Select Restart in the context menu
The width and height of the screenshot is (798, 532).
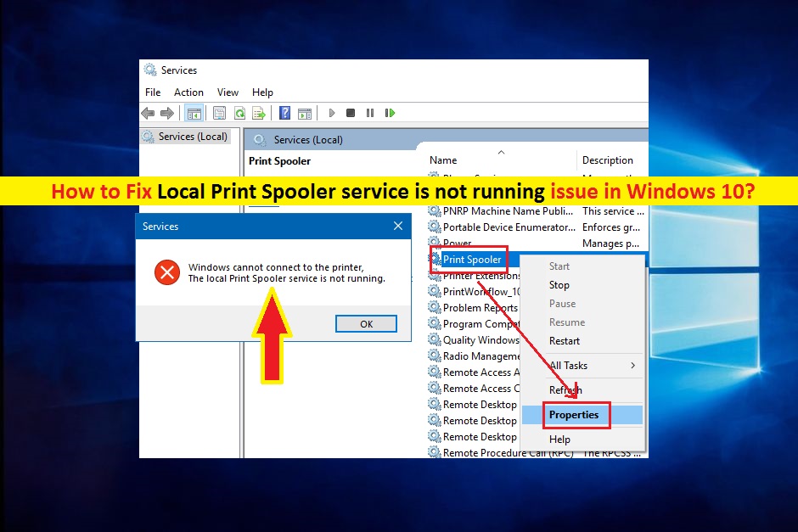(x=564, y=340)
